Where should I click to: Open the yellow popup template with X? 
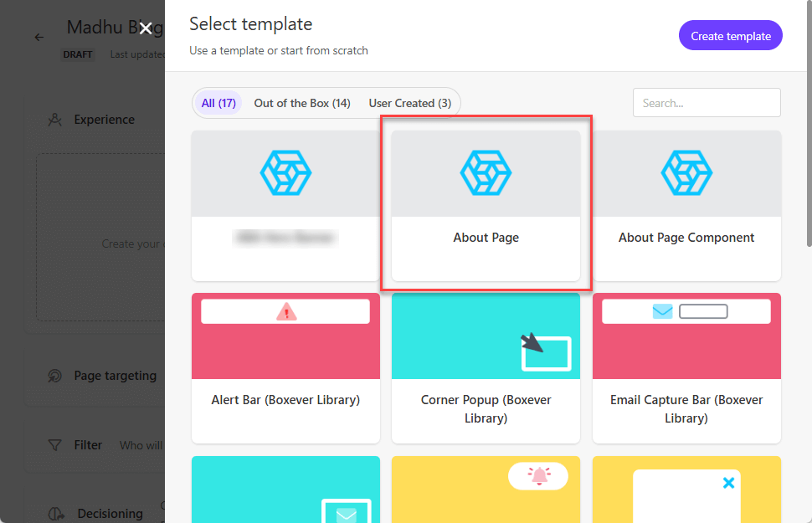686,490
